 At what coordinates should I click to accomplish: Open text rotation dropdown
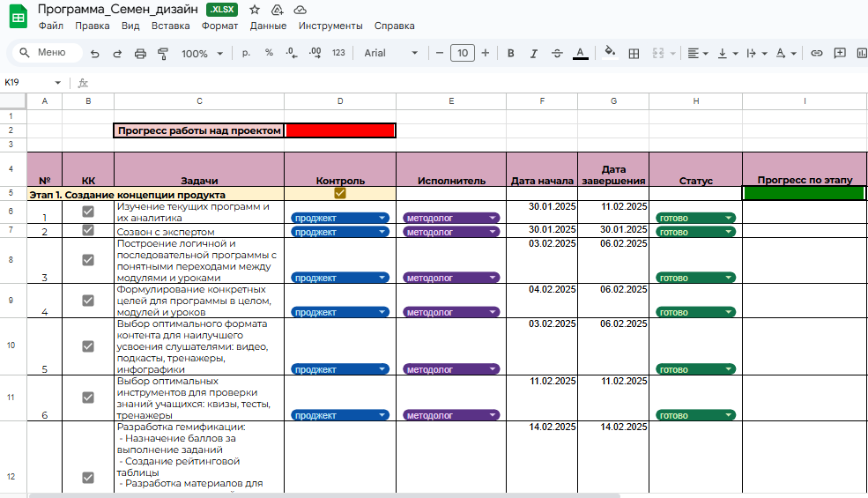pos(785,53)
